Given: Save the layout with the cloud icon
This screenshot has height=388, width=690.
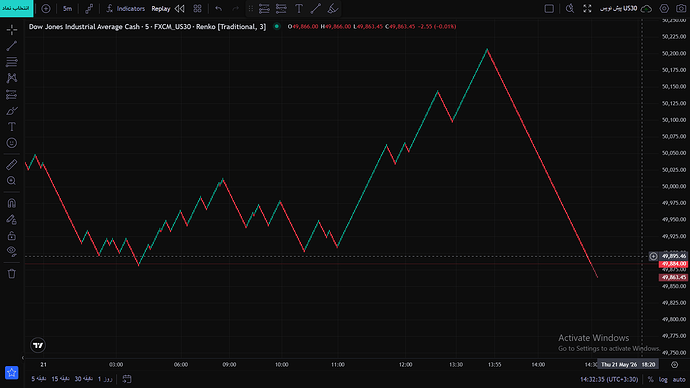Looking at the screenshot, I should click(x=646, y=9).
